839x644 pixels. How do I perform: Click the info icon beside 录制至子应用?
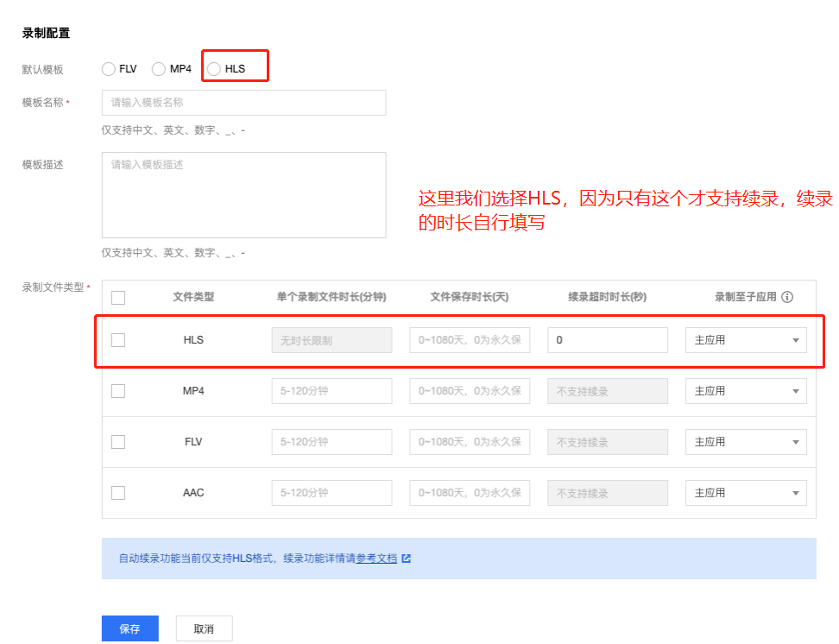pyautogui.click(x=787, y=297)
